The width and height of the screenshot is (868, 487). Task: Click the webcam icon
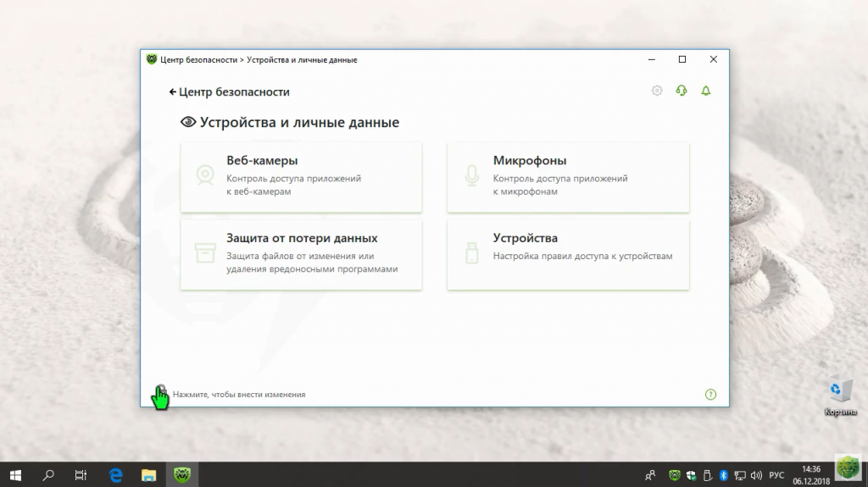pyautogui.click(x=205, y=175)
